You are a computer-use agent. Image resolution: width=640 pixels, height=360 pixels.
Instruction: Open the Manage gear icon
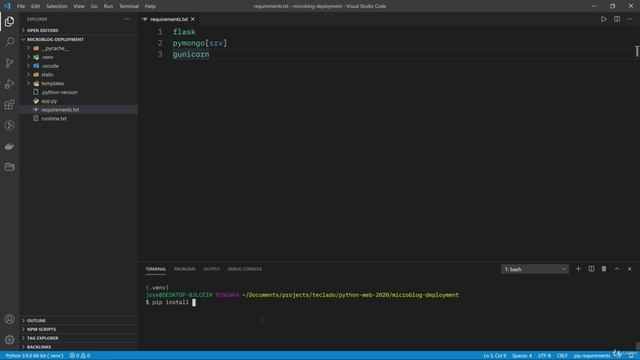tap(9, 340)
